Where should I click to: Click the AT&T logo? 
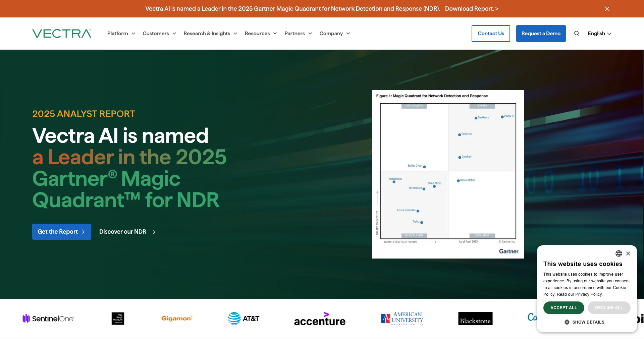click(x=244, y=319)
